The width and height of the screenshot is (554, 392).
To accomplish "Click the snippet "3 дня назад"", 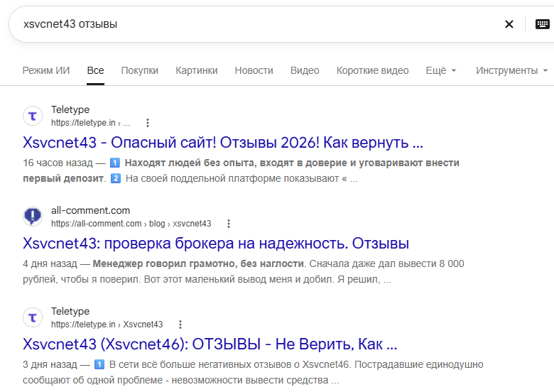I will (50, 364).
